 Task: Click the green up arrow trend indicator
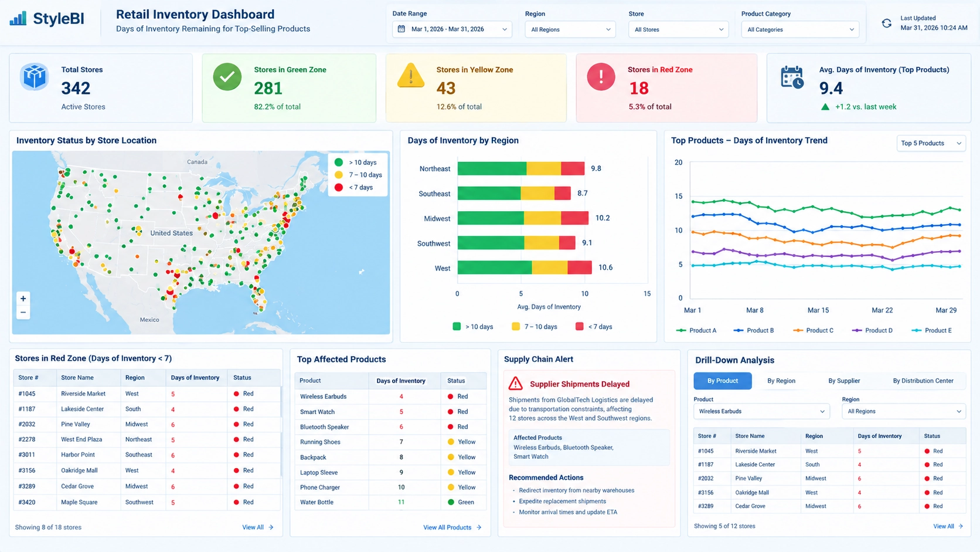coord(825,107)
